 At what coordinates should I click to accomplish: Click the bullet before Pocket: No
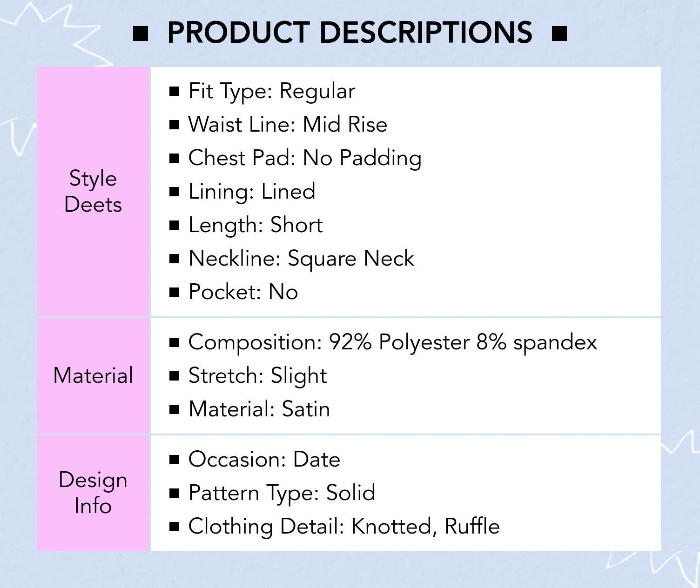[175, 292]
